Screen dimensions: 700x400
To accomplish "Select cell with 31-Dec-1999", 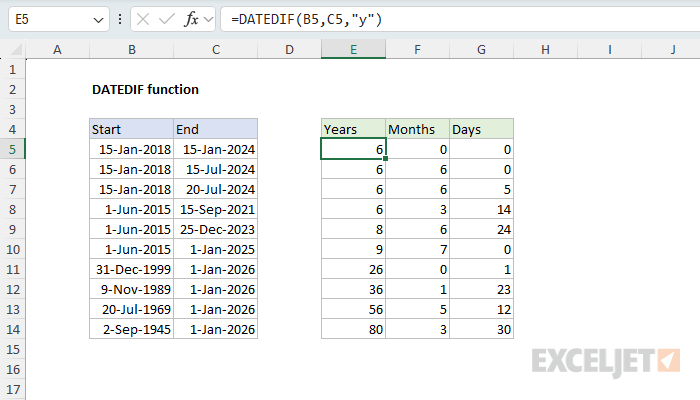I will pos(132,270).
